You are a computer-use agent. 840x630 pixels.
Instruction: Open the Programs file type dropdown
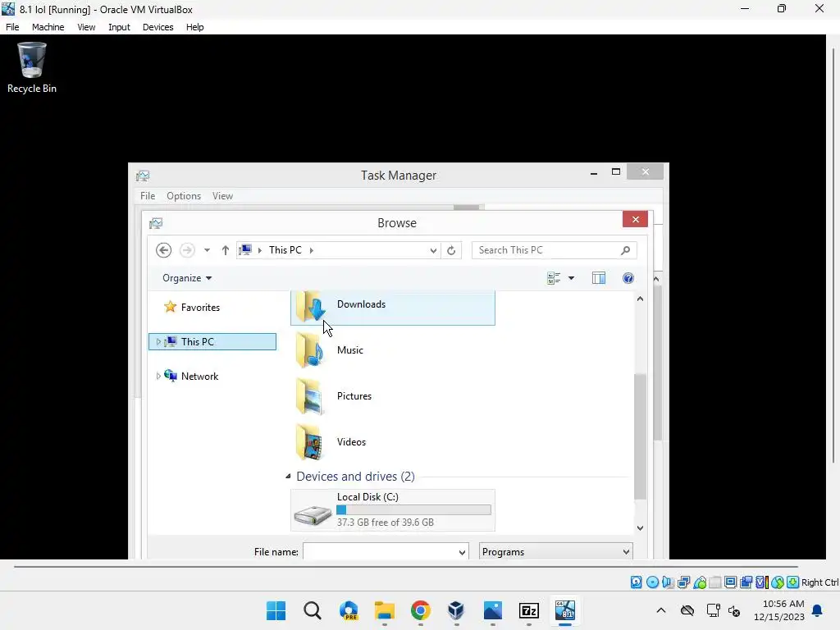point(555,552)
